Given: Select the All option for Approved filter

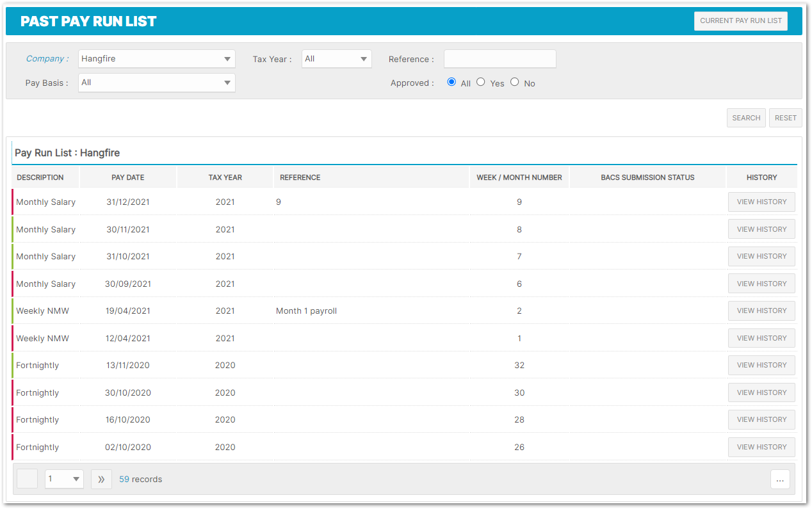Looking at the screenshot, I should point(450,81).
